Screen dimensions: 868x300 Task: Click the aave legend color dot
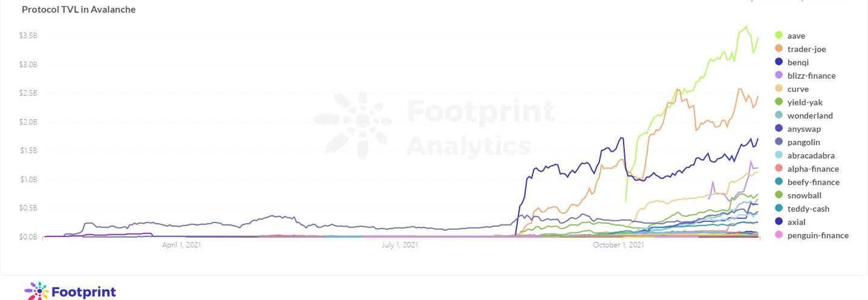tap(778, 36)
